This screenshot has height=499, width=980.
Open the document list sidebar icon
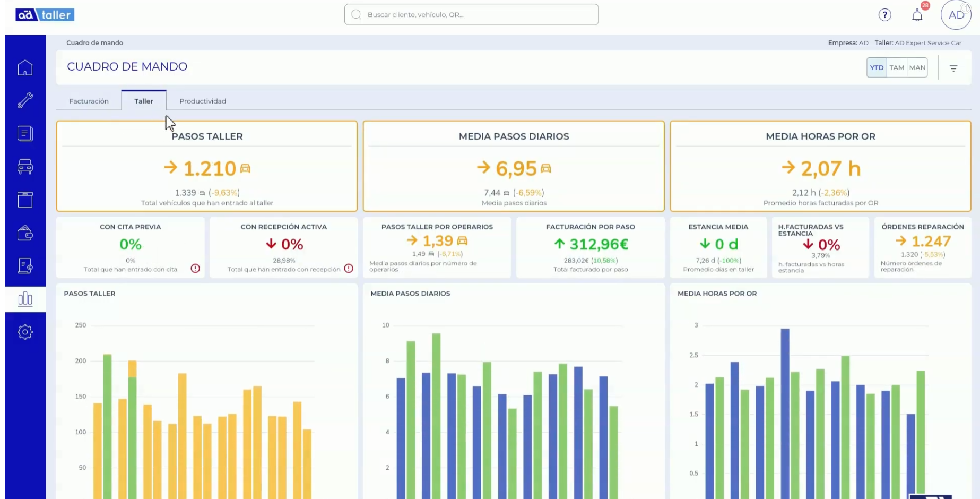(25, 133)
